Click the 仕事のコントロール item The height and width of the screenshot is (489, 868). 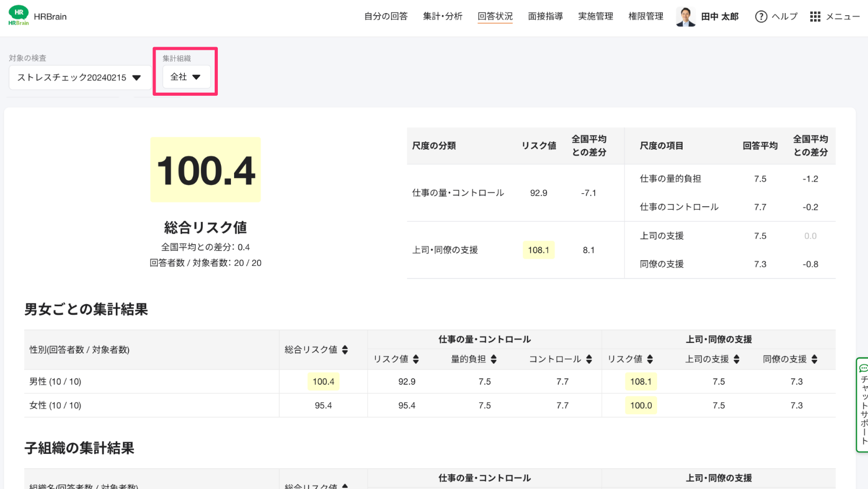coord(679,207)
